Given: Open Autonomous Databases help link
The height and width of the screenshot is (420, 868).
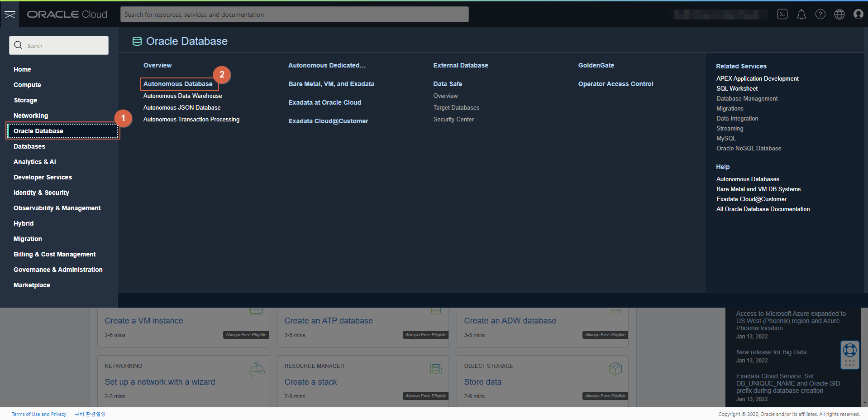Looking at the screenshot, I should (x=748, y=179).
